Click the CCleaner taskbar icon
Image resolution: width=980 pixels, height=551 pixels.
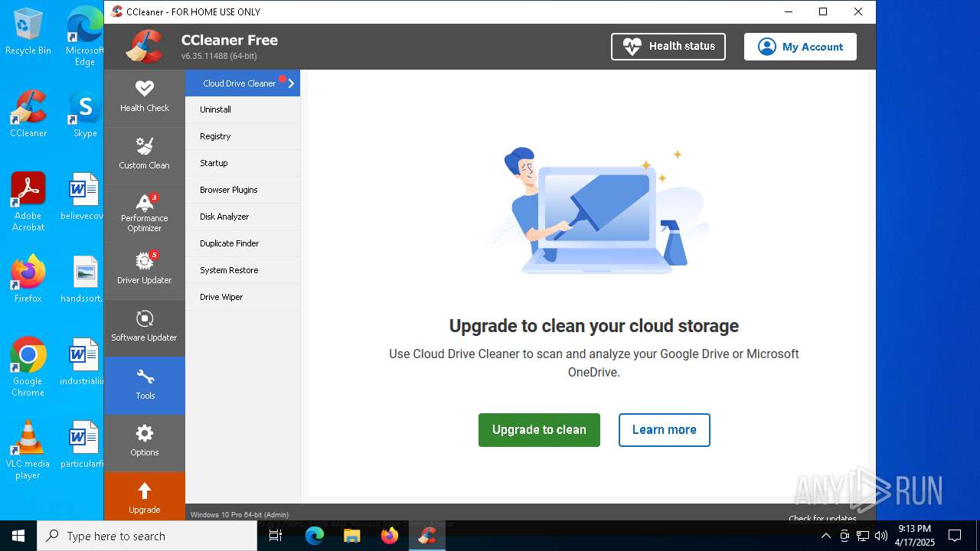[427, 536]
